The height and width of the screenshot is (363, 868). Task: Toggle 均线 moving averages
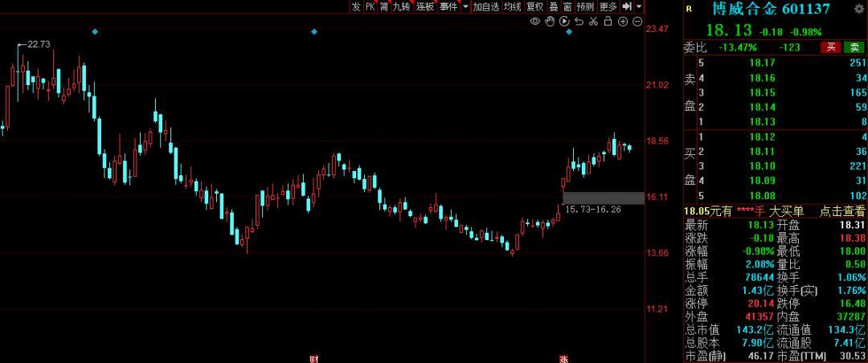[512, 6]
